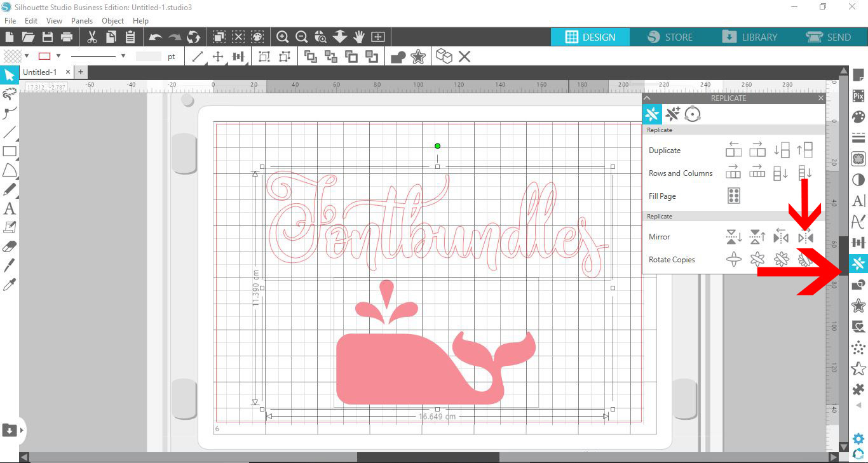Open the LIBRARY tab
Image resolution: width=868 pixels, height=463 pixels.
[749, 37]
